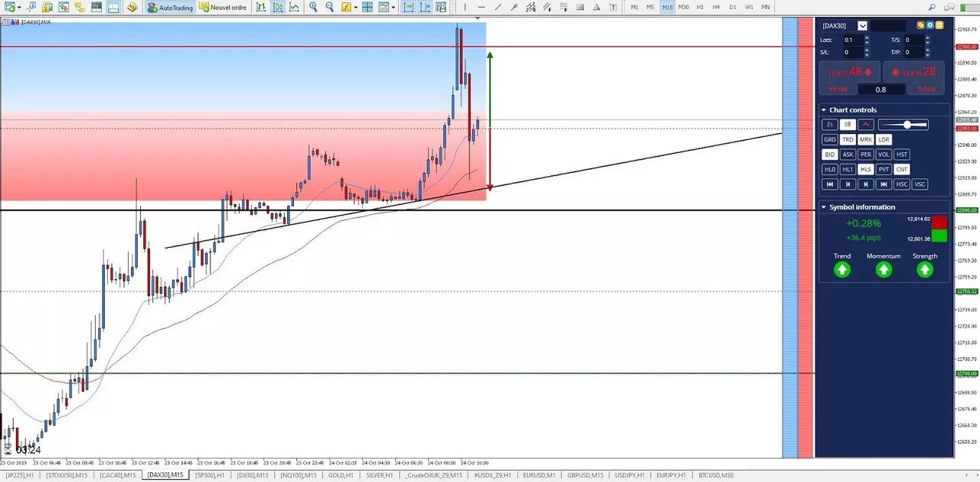Open the Navigator panel icon
Image resolution: width=980 pixels, height=482 pixels.
tap(80, 7)
